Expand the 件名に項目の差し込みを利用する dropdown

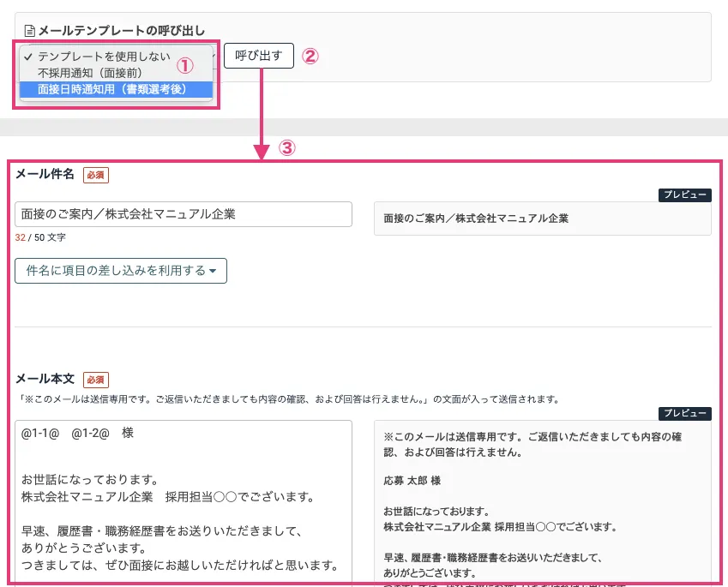tap(121, 271)
